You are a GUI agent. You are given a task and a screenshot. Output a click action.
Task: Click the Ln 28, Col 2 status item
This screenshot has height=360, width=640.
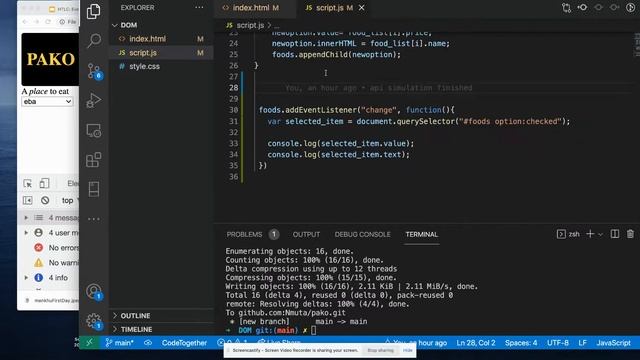476,343
